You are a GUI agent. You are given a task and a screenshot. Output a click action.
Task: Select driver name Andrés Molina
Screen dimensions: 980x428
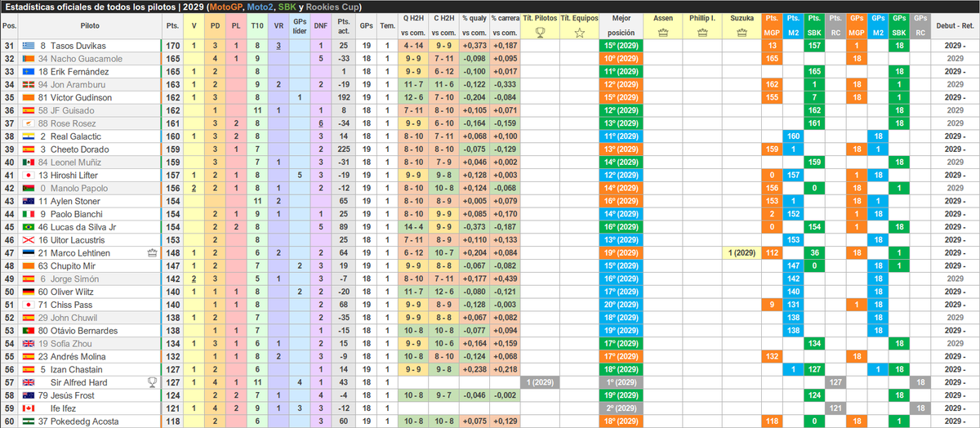tap(78, 356)
